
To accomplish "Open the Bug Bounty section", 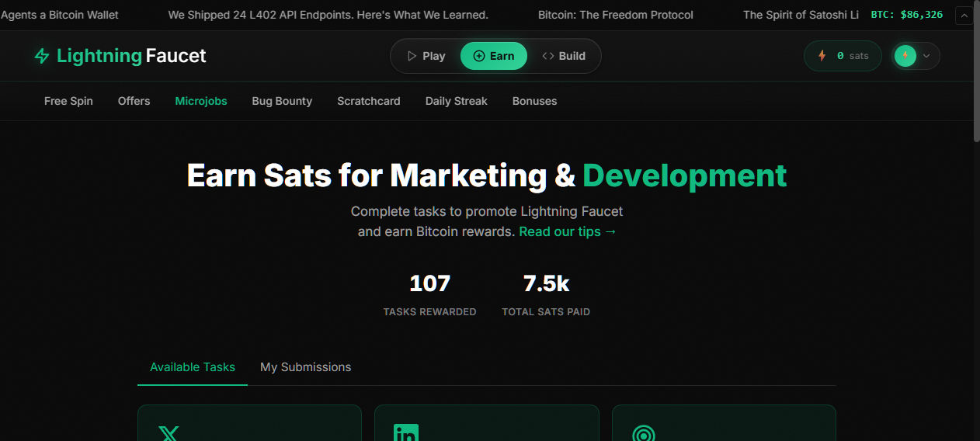I will 282,101.
